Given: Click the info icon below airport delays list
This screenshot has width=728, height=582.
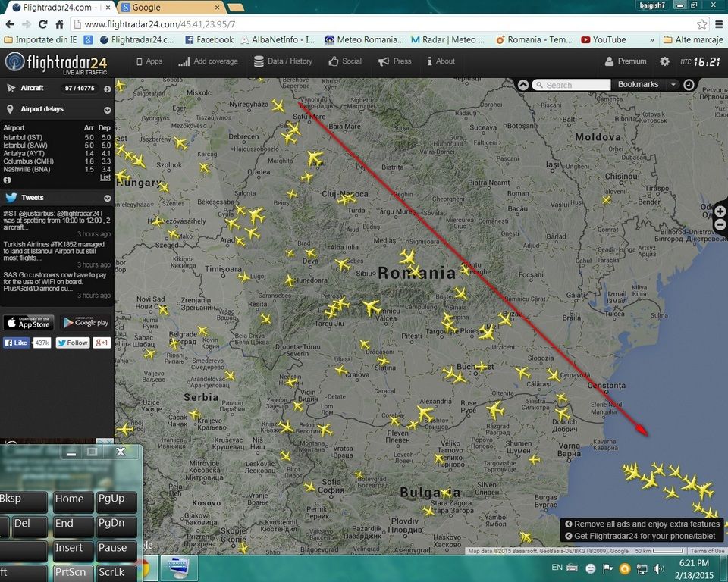Looking at the screenshot, I should coord(8,180).
